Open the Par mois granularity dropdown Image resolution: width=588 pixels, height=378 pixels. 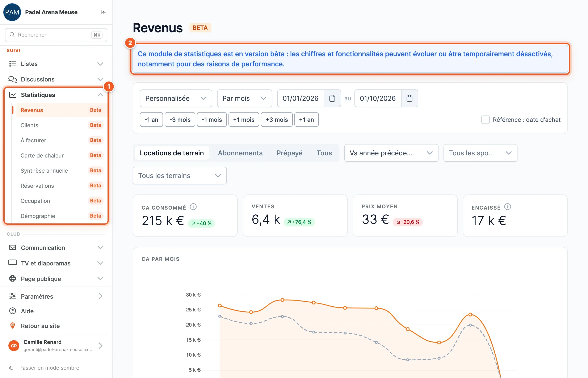tap(244, 98)
